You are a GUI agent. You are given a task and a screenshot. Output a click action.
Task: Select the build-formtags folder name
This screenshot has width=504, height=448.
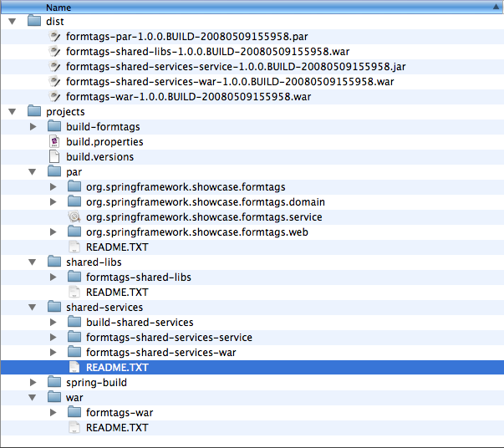coord(103,126)
